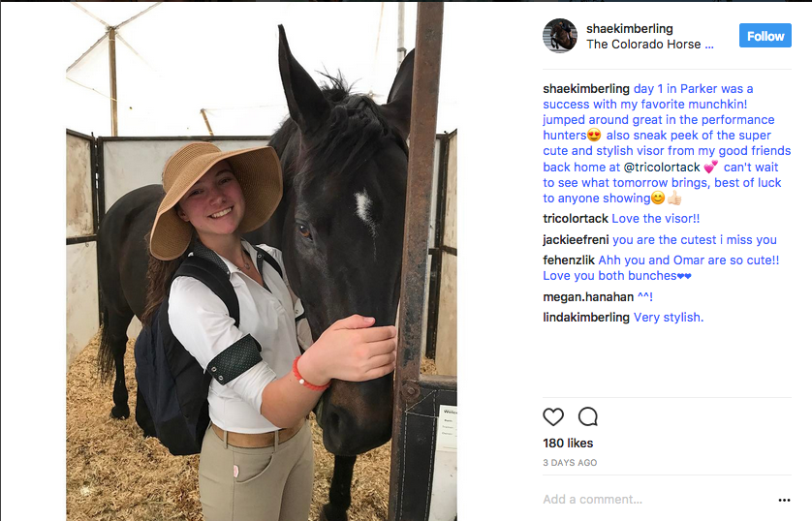Open The Colorado Horse location link
This screenshot has width=812, height=521.
click(649, 45)
